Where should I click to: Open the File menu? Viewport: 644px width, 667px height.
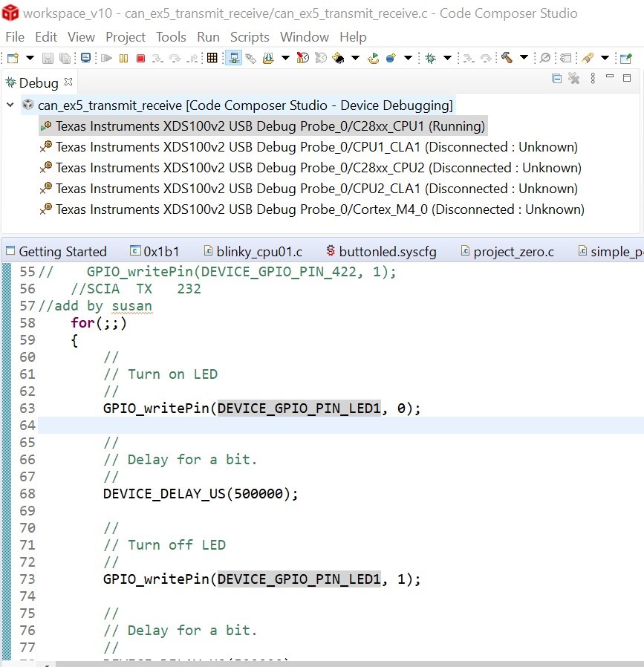click(x=15, y=37)
